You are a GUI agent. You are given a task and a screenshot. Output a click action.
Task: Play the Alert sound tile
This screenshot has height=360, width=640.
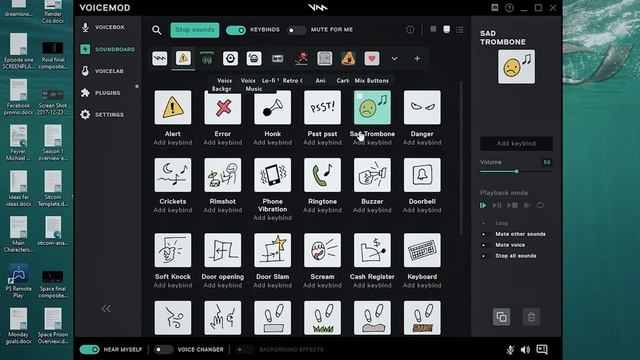[173, 107]
